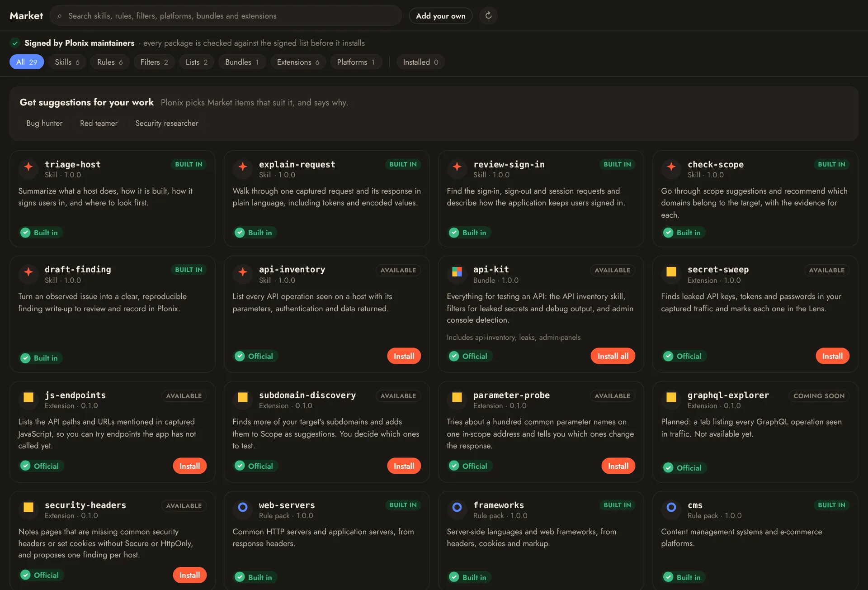Click the green signed checkmark icon
868x590 pixels.
pos(15,43)
